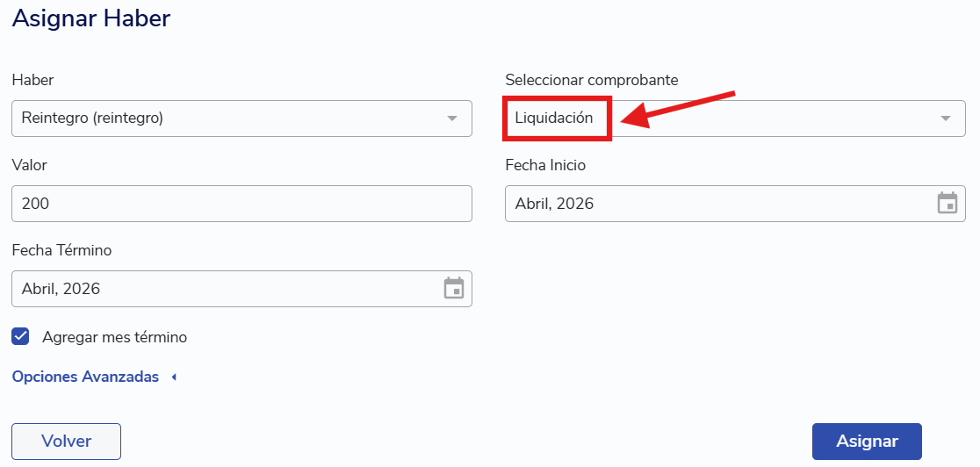This screenshot has width=980, height=467.
Task: Click the 'Agregar mes término' checkbox label
Action: 114,337
